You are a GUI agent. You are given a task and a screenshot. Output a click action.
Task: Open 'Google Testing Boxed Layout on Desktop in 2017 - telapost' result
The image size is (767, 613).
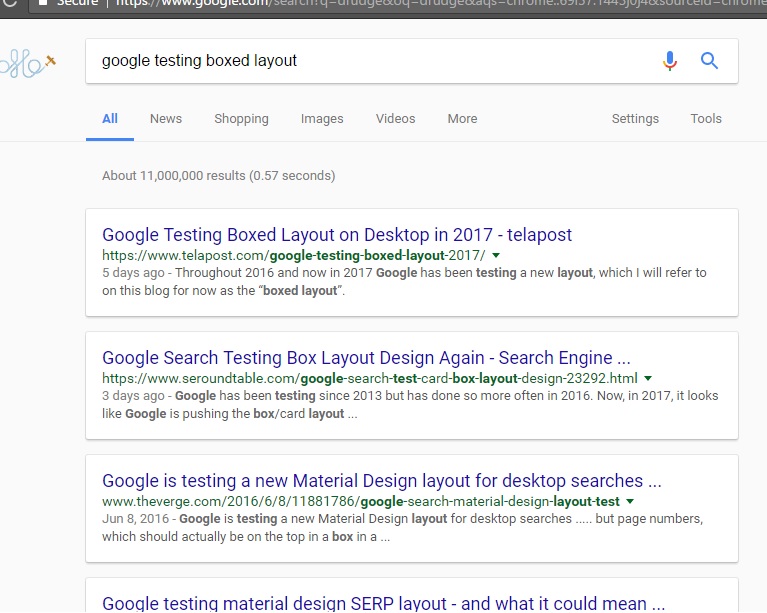point(337,235)
